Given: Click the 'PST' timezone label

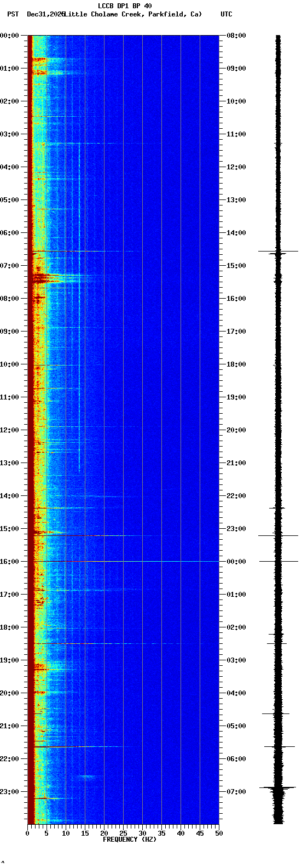Looking at the screenshot, I should point(13,14).
